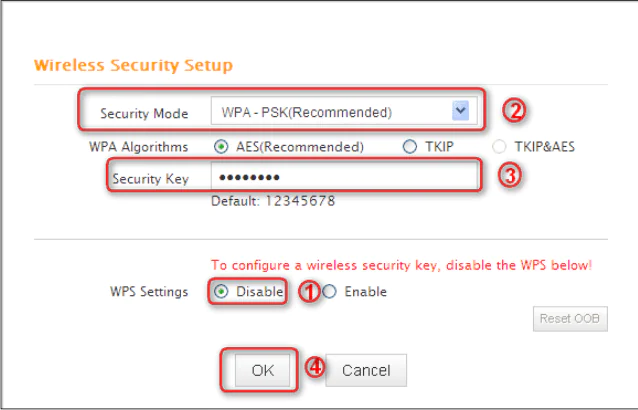638x410 pixels.
Task: Click the red step 4 circle marker
Action: (x=315, y=368)
